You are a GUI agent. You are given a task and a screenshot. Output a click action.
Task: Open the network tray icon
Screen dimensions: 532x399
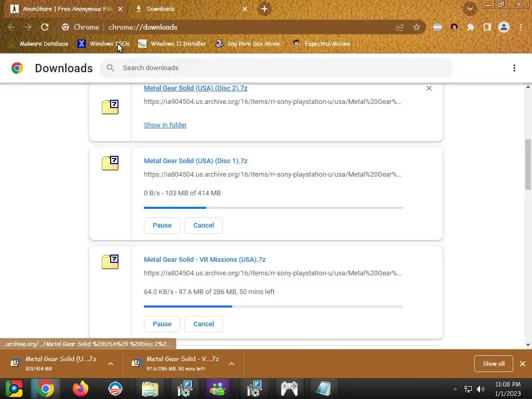(468, 389)
